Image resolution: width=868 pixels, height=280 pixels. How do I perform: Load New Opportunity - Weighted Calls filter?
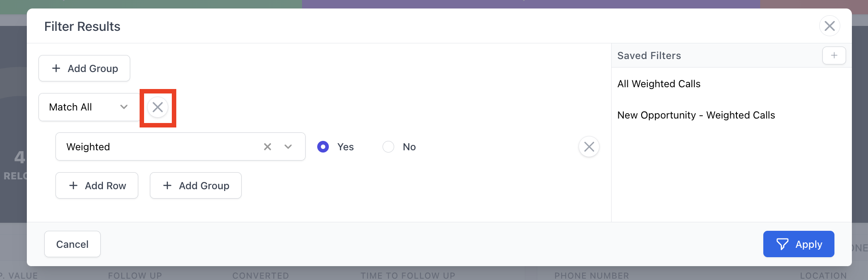696,115
